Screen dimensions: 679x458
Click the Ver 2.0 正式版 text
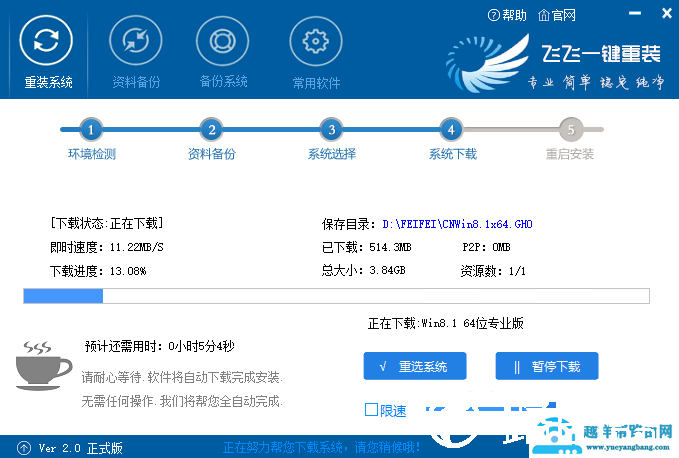coord(81,448)
